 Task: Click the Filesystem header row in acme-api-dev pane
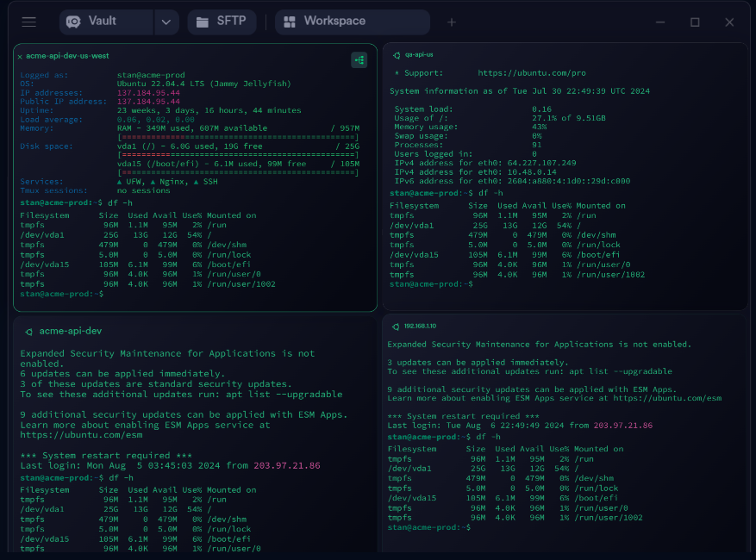pyautogui.click(x=138, y=490)
